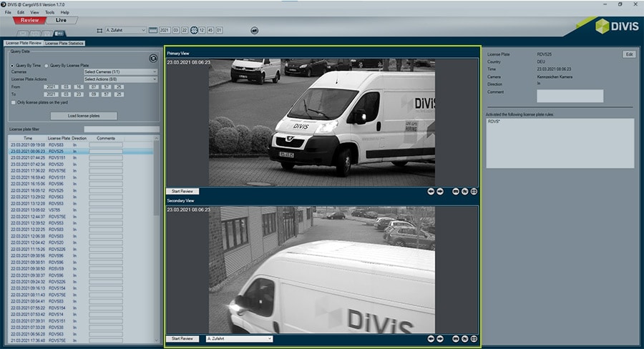
Task: Select row 23.03.2021 08:06:23 RDVS25
Action: [81, 152]
